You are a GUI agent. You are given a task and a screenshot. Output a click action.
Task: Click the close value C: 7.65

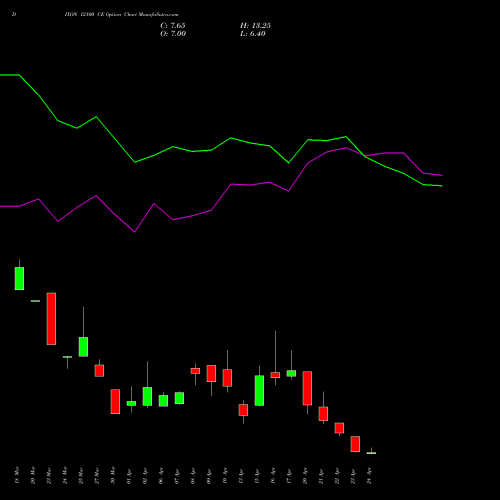[173, 26]
